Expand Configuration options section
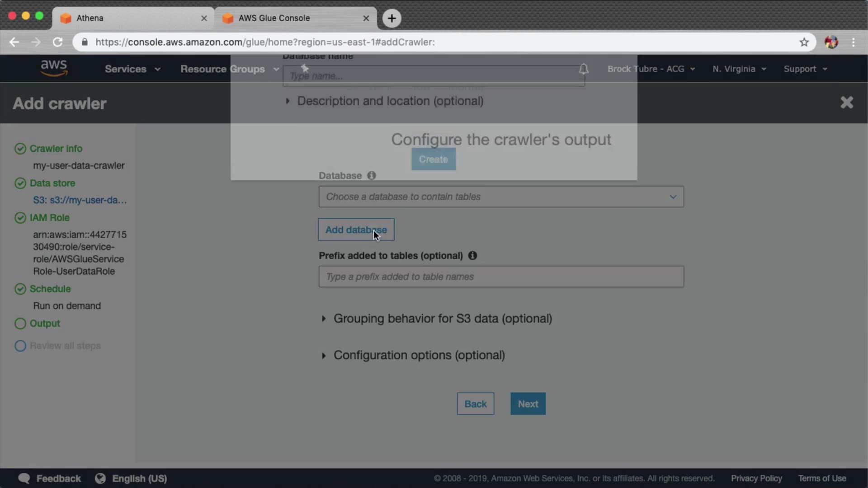The height and width of the screenshot is (488, 868). pyautogui.click(x=419, y=355)
